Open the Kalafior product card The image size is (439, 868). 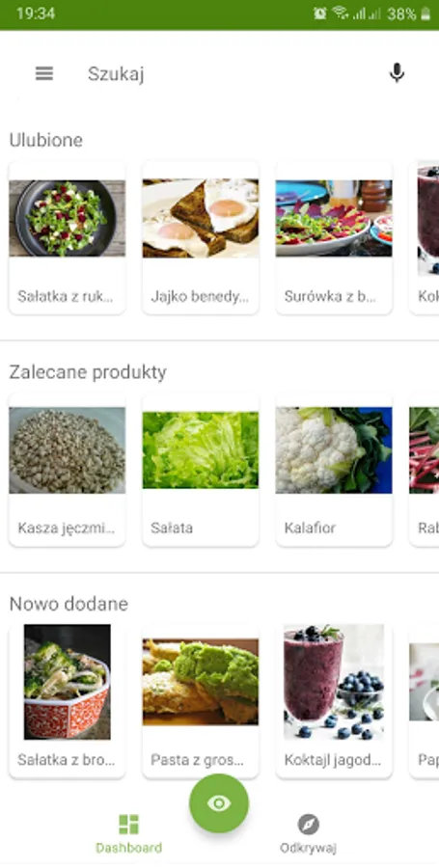(x=334, y=470)
